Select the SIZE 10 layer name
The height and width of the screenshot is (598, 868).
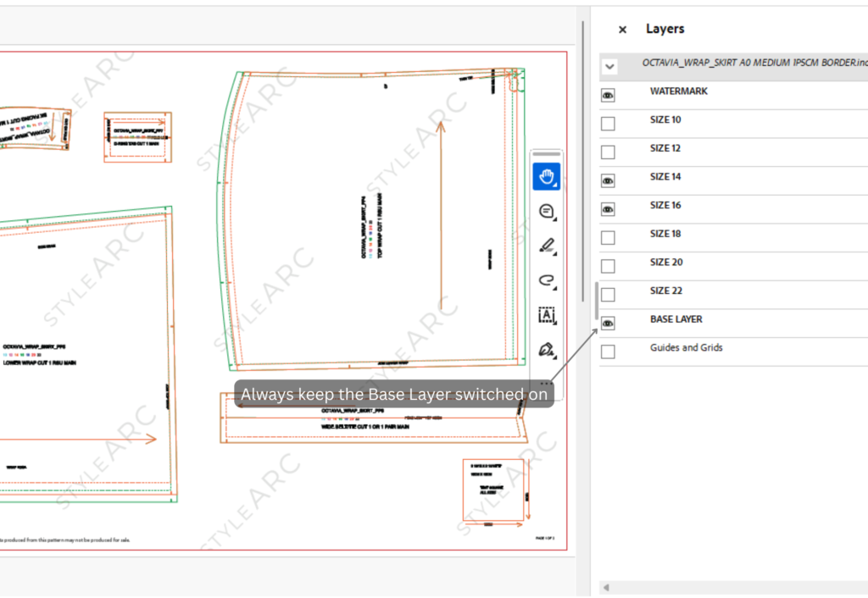tap(665, 120)
